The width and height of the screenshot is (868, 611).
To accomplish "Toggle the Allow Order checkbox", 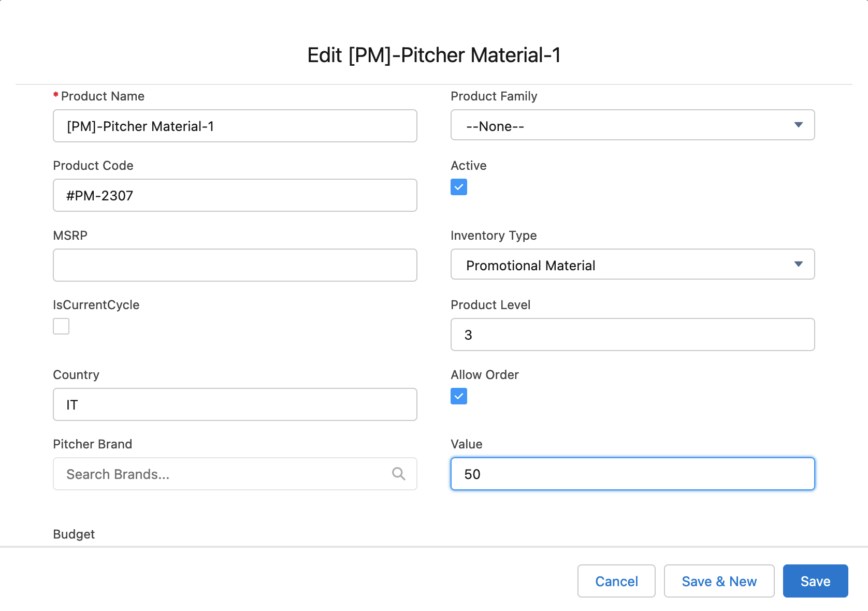I will click(459, 396).
